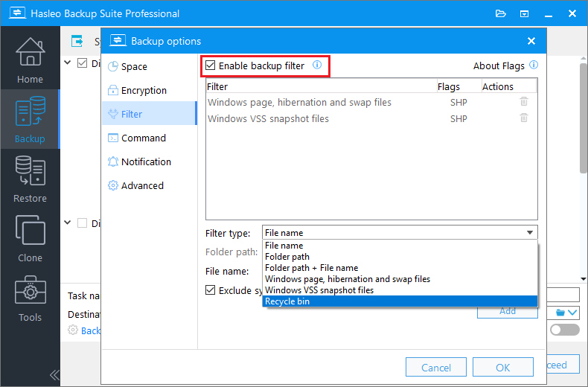Check the second disk checkbox in main window

[82, 223]
